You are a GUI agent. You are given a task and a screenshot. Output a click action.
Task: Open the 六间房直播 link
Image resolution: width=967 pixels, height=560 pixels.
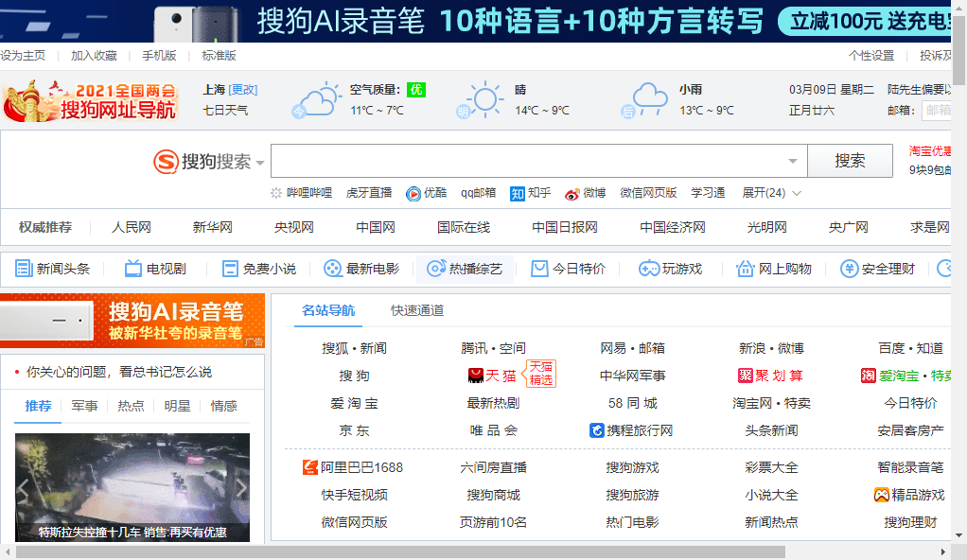click(493, 467)
